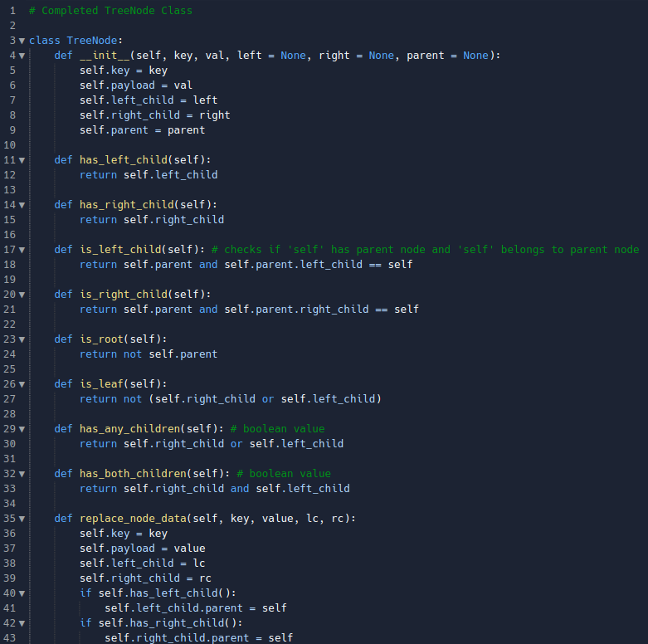Image resolution: width=648 pixels, height=644 pixels.
Task: Click 'self.right_child or self.left_child' on line 30
Action: [233, 443]
